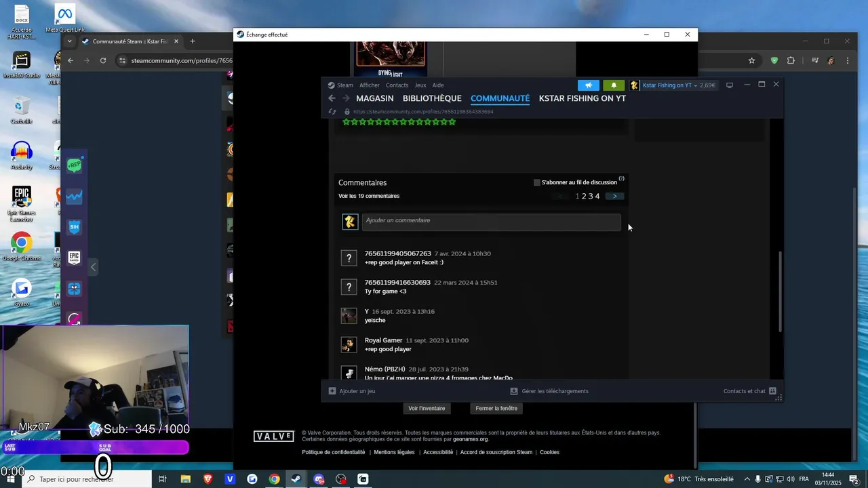Click the +REP sidebar extension icon
Image resolution: width=868 pixels, height=488 pixels.
[74, 165]
